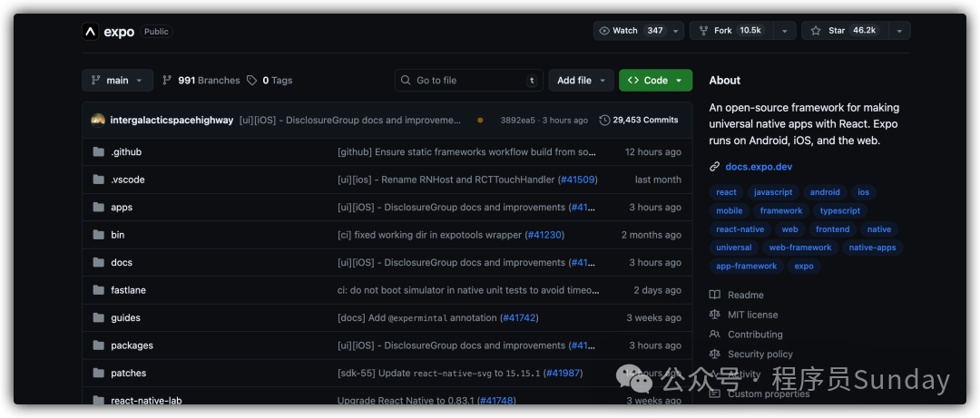This screenshot has width=980, height=418.
Task: Expand the Add file dropdown
Action: click(x=581, y=81)
